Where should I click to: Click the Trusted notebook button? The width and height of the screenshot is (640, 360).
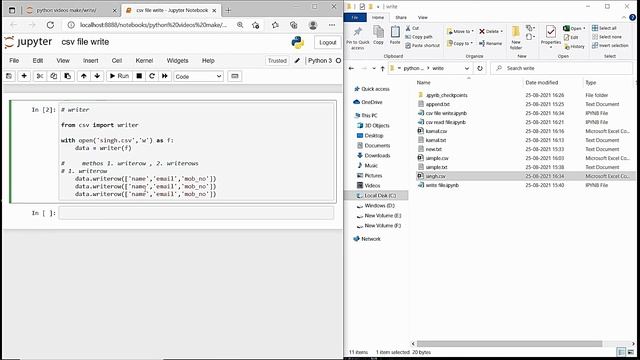point(277,60)
